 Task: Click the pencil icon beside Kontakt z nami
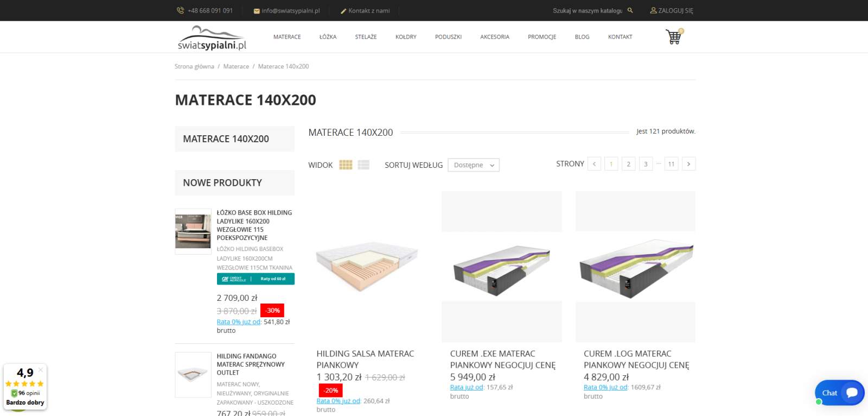[x=343, y=11]
